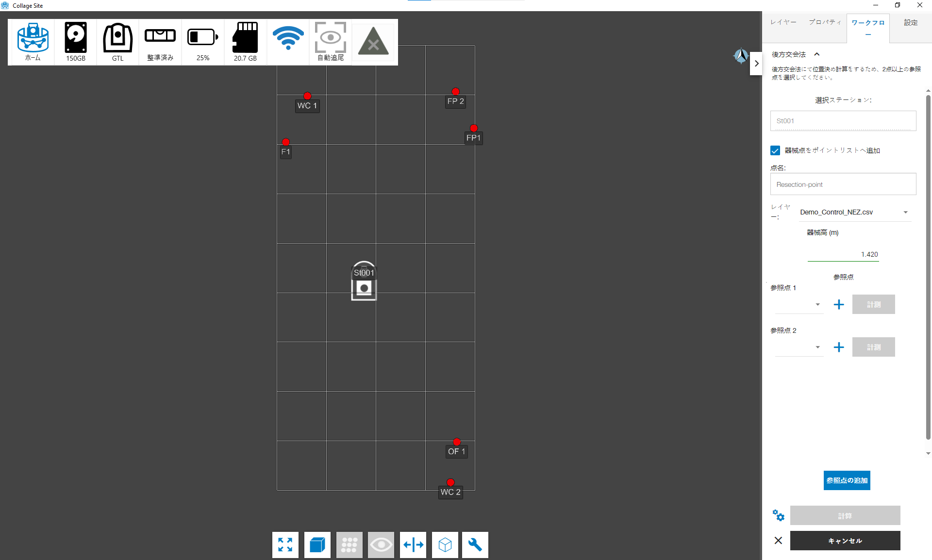Click the Resection-point name input field

843,184
